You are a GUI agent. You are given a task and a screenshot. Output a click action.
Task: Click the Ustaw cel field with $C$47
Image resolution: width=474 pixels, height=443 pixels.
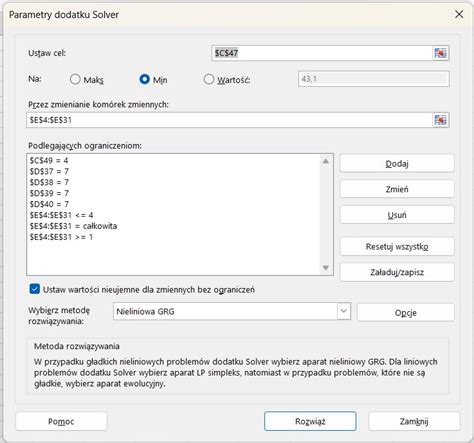[322, 53]
